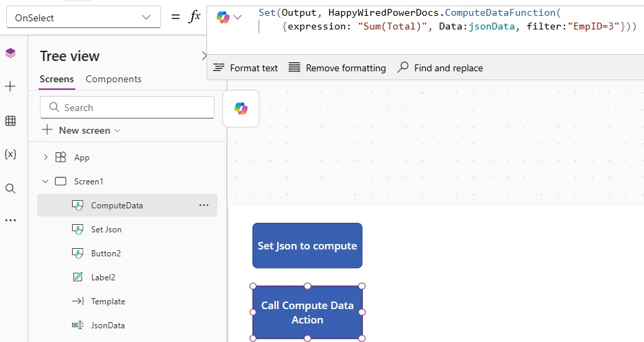Click the Search magnifier icon in sidebar
Image resolution: width=644 pixels, height=342 pixels.
tap(10, 188)
